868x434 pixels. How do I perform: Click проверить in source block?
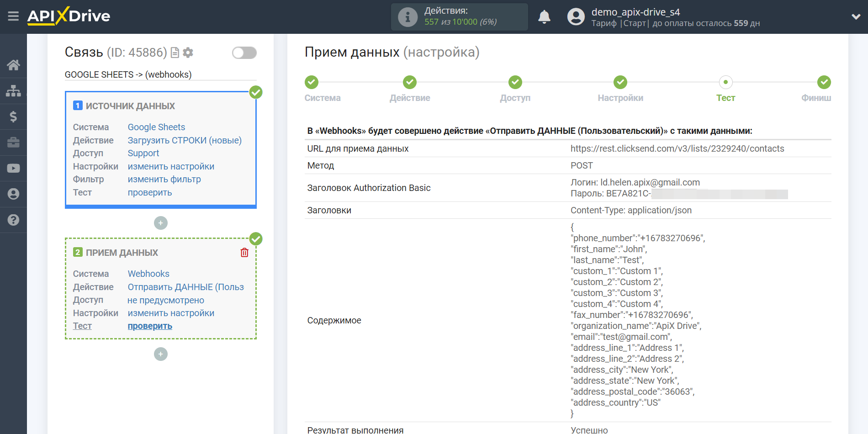click(150, 192)
